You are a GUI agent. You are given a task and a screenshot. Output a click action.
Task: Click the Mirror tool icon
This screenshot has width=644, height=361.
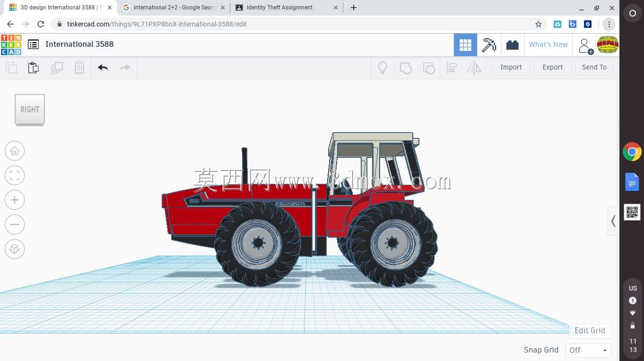[x=474, y=68]
